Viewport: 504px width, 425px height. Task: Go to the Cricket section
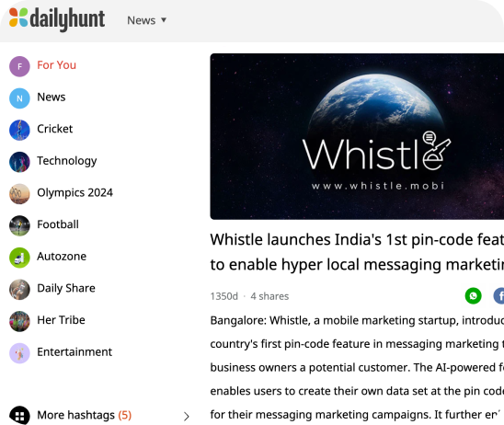click(x=54, y=129)
